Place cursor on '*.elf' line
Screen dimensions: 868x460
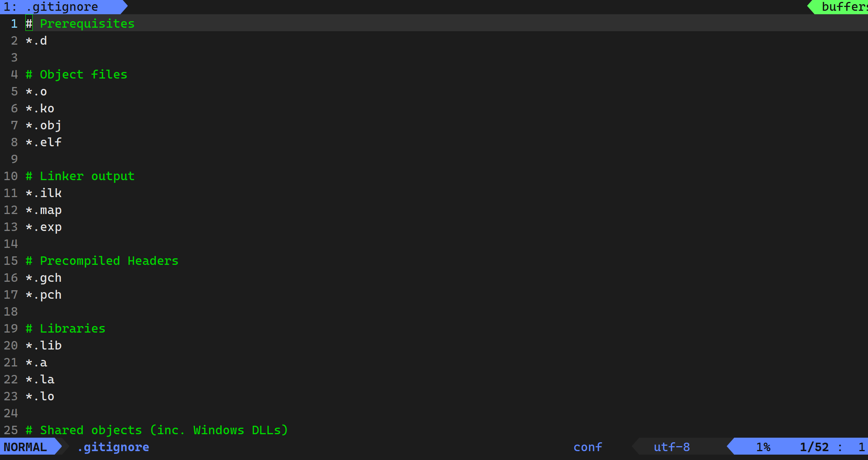[43, 142]
